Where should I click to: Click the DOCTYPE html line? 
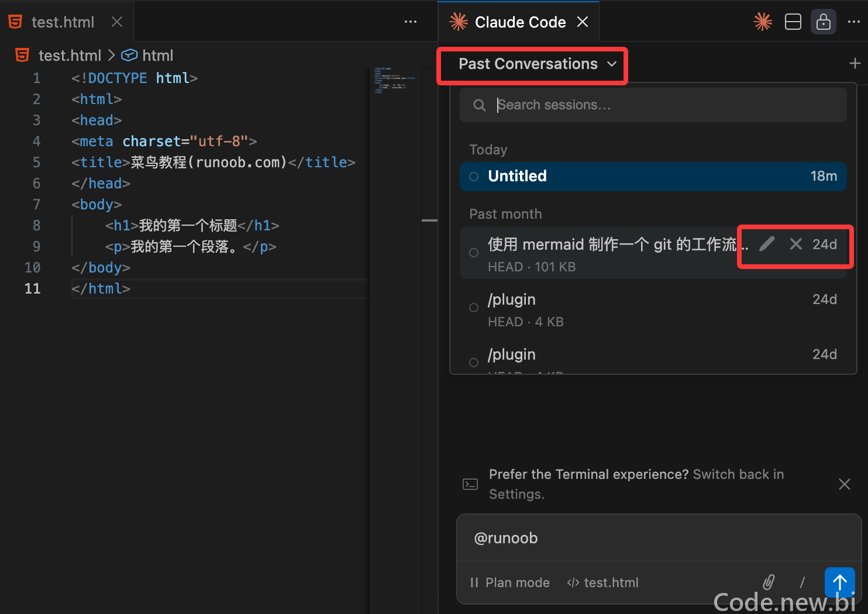[135, 78]
